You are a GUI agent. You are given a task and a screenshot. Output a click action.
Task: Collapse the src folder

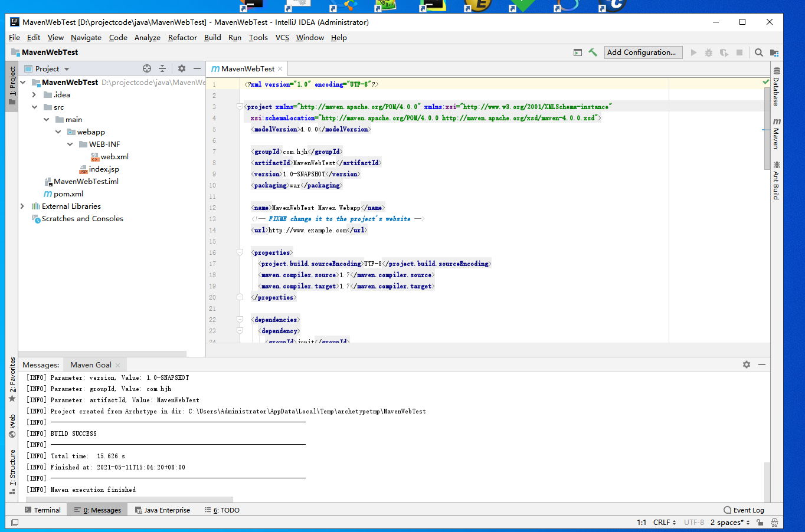tap(34, 107)
